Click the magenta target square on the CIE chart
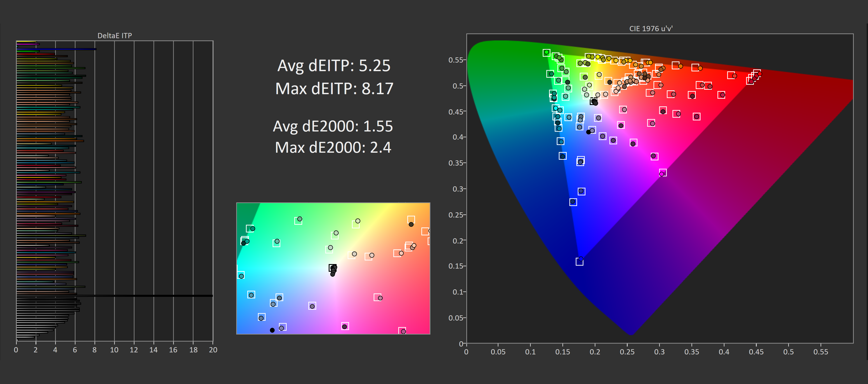The width and height of the screenshot is (868, 384). [x=663, y=173]
